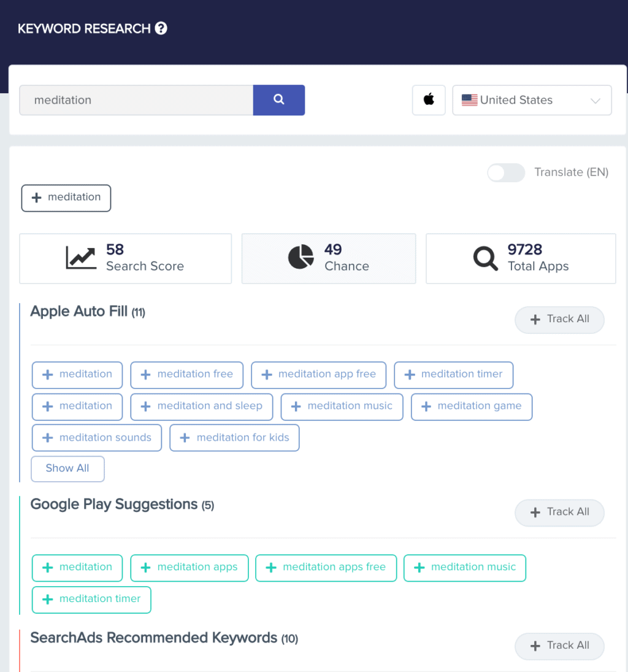Click the country selector chevron arrow
The image size is (628, 672).
click(595, 99)
